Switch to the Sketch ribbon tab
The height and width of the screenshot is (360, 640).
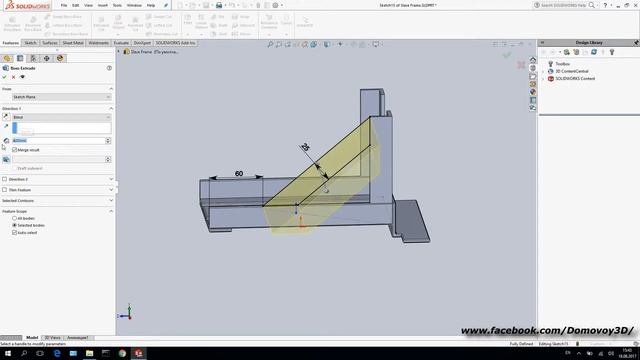pos(30,43)
